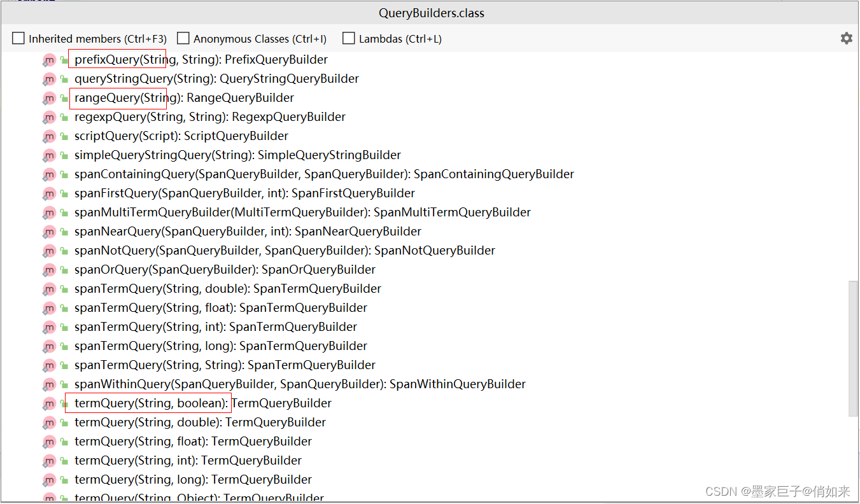
Task: Select rangeQuery(String) method row
Action: [184, 98]
